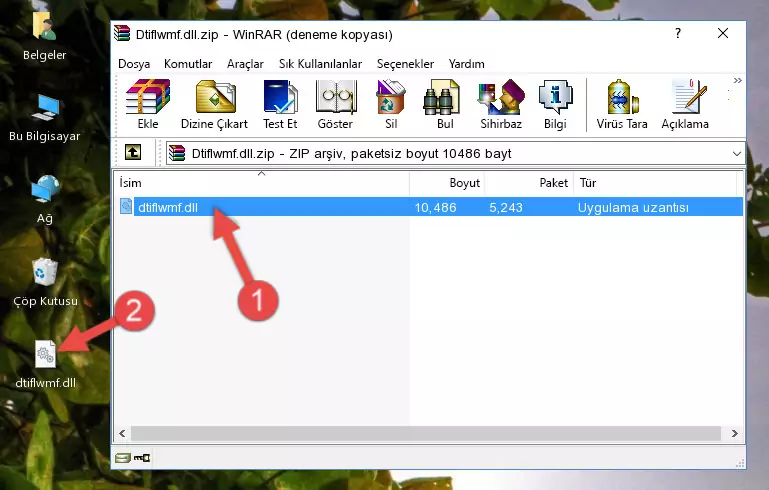Click the horizontal scrollbar track

(426, 434)
